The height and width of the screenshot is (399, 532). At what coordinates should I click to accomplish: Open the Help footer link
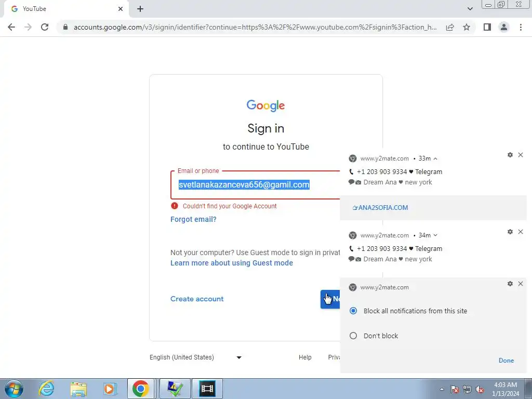click(305, 357)
